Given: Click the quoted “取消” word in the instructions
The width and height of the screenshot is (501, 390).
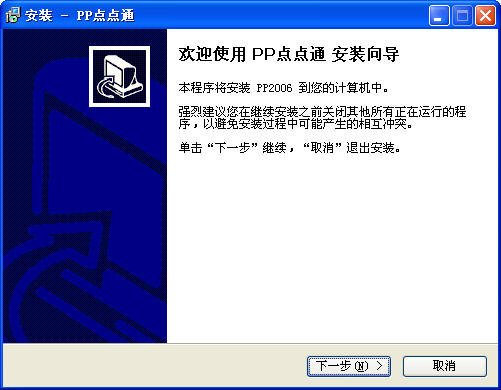Looking at the screenshot, I should coord(322,147).
